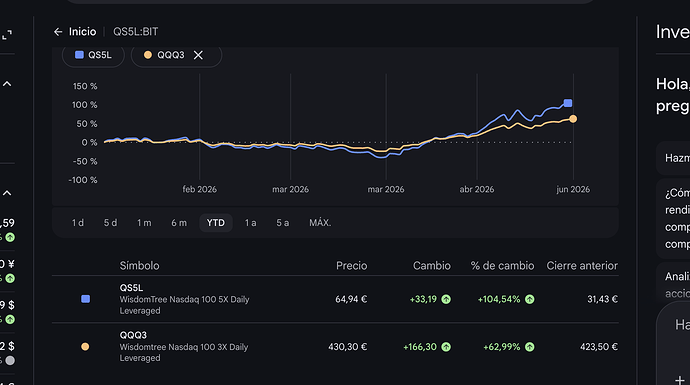
Task: Click previous close 31,43 €
Action: [x=602, y=299]
